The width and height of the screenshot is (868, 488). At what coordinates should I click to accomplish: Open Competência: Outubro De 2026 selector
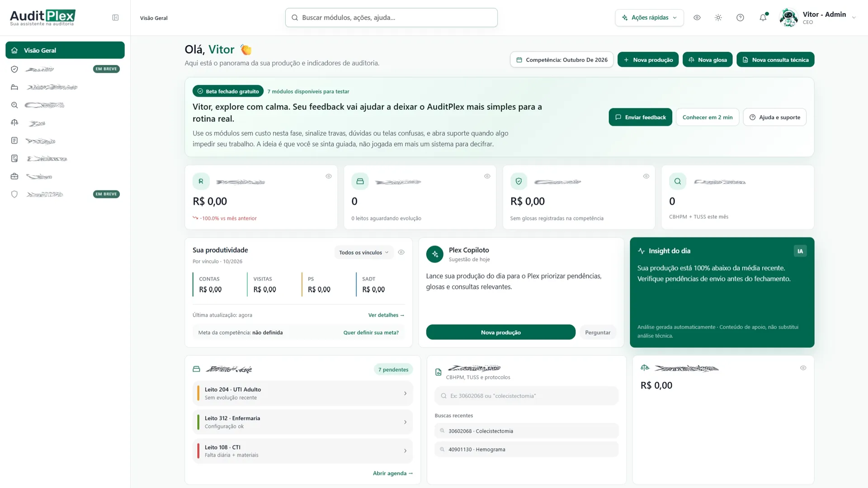(x=562, y=60)
